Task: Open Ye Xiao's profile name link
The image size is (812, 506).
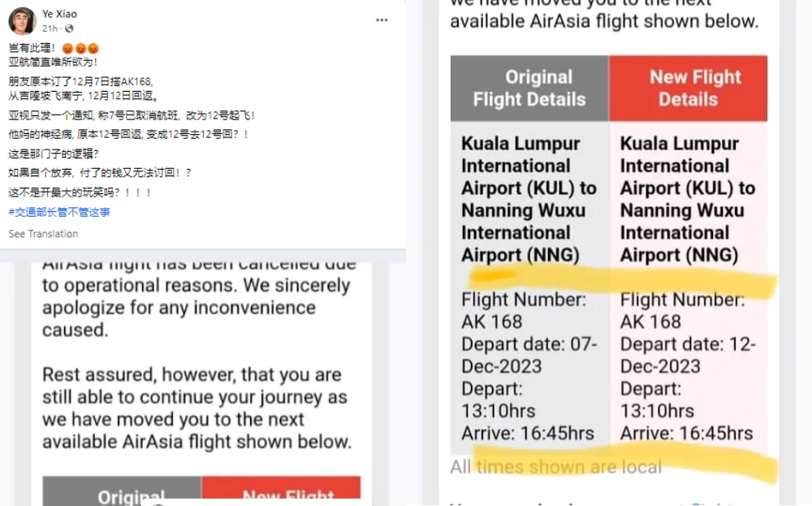Action: pos(59,15)
